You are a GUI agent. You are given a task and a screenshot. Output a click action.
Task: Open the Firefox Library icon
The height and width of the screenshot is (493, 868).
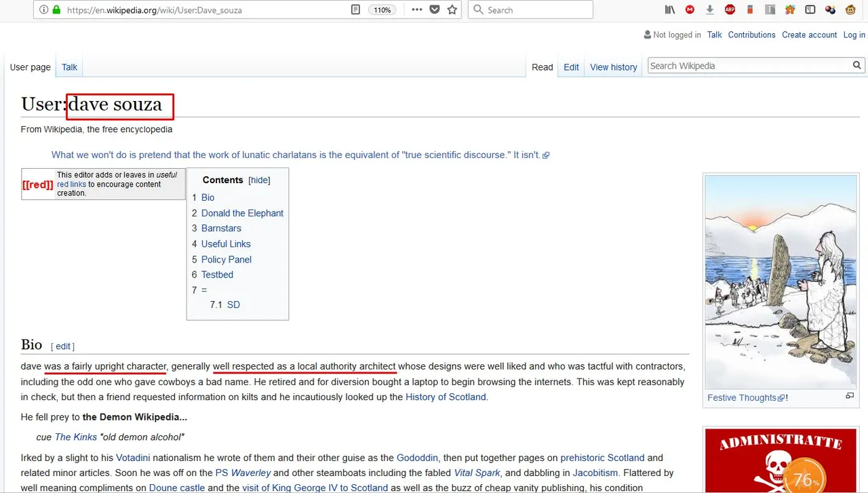coord(670,10)
